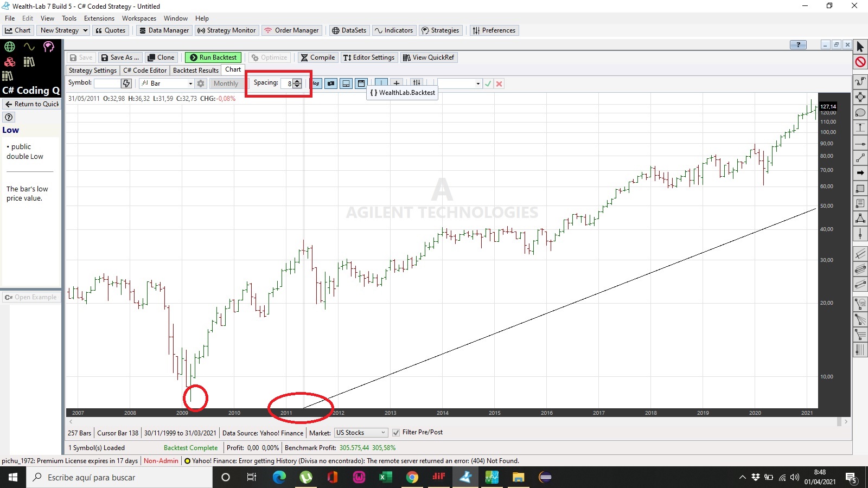Click the Run Backtest button

tap(214, 57)
